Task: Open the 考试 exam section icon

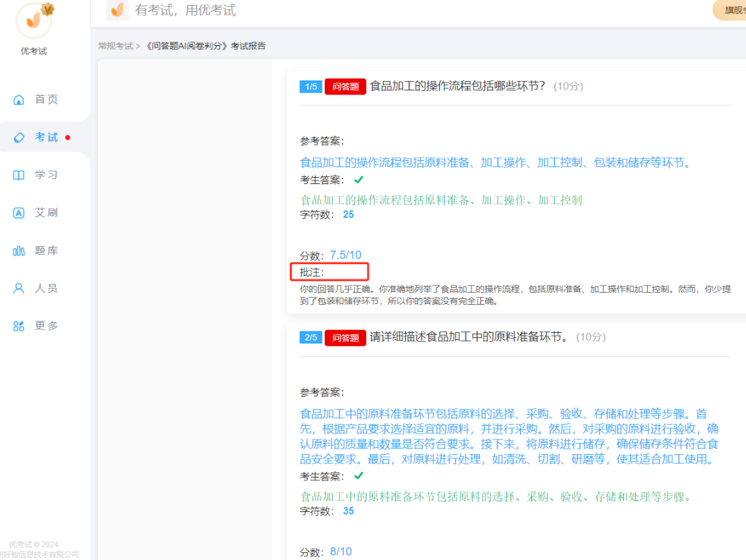Action: (18, 137)
